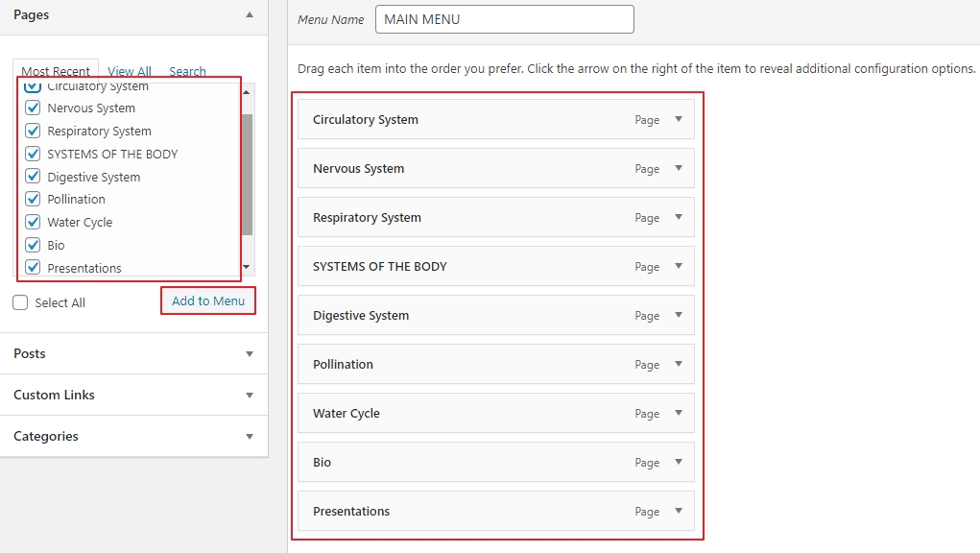Click the pages list scrollbar thumb
This screenshot has width=980, height=553.
tap(247, 175)
